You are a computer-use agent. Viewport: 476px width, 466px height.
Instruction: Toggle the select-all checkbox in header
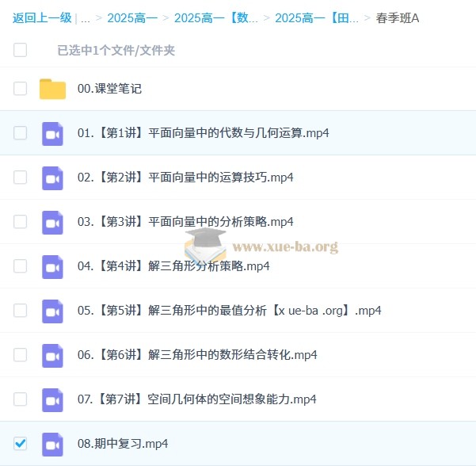coord(21,50)
